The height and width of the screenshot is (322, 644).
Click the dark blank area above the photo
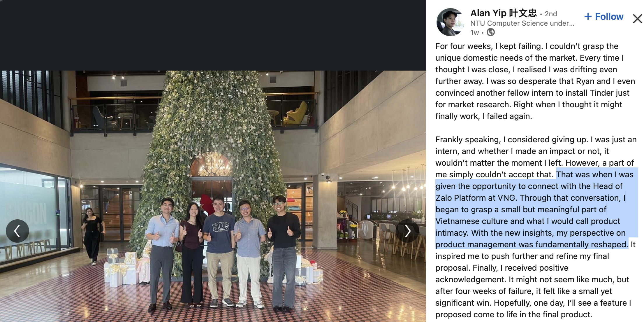[213, 35]
